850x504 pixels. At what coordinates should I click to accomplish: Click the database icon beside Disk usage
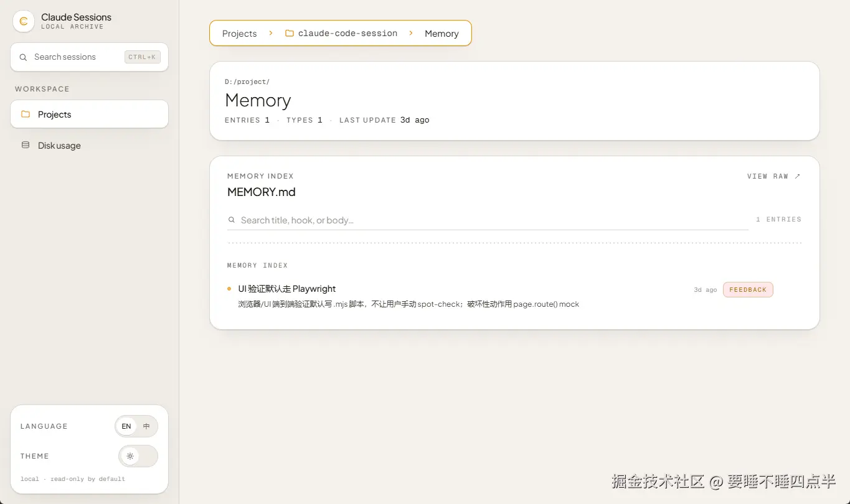[x=26, y=145]
